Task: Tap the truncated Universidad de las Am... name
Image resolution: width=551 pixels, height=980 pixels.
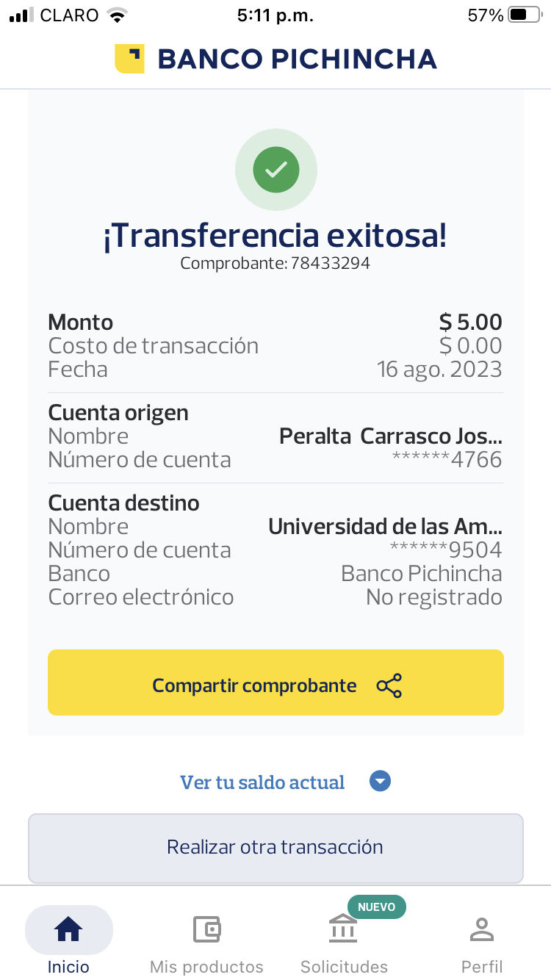Action: tap(385, 527)
